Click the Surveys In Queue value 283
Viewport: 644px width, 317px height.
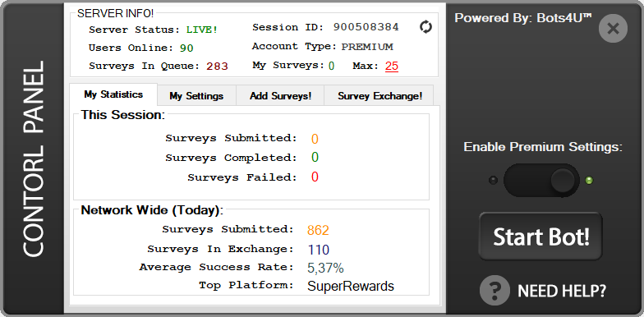(x=217, y=66)
